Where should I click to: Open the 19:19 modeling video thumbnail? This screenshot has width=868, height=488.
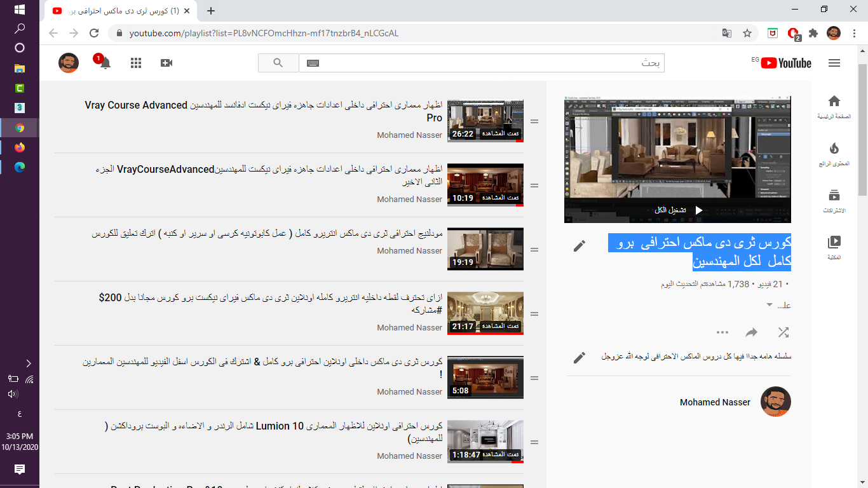pos(485,249)
